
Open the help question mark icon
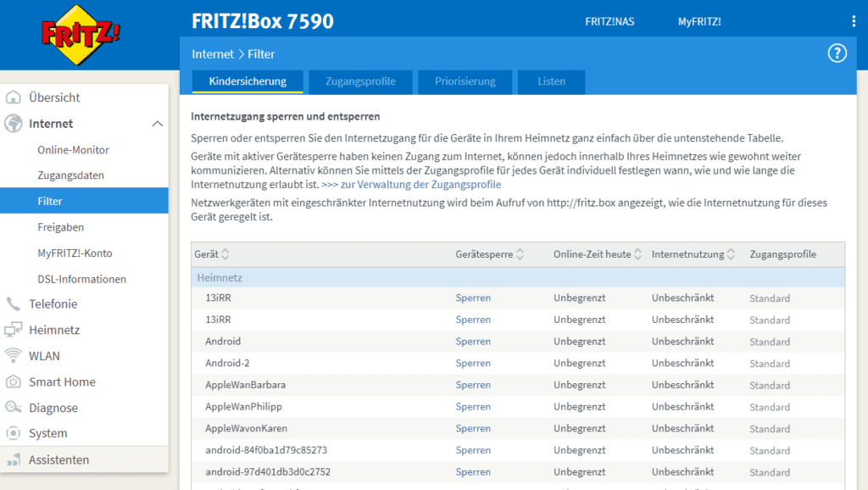(x=837, y=53)
